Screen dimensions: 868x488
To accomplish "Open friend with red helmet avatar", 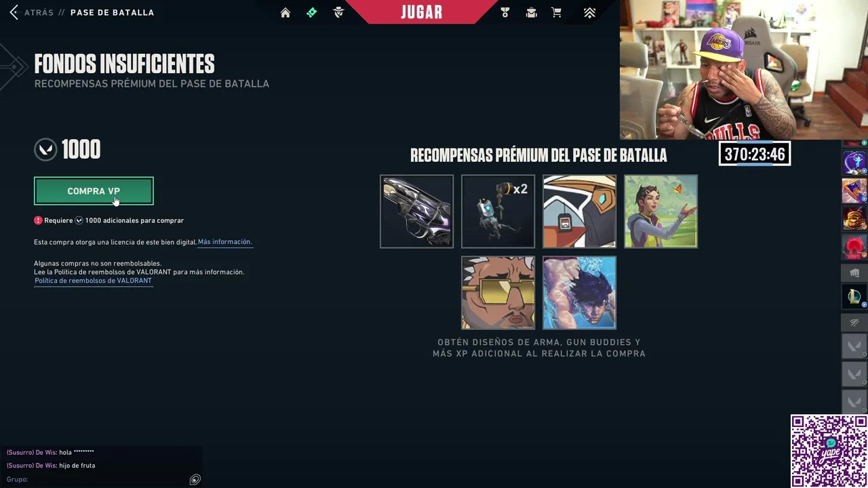I will pyautogui.click(x=854, y=246).
